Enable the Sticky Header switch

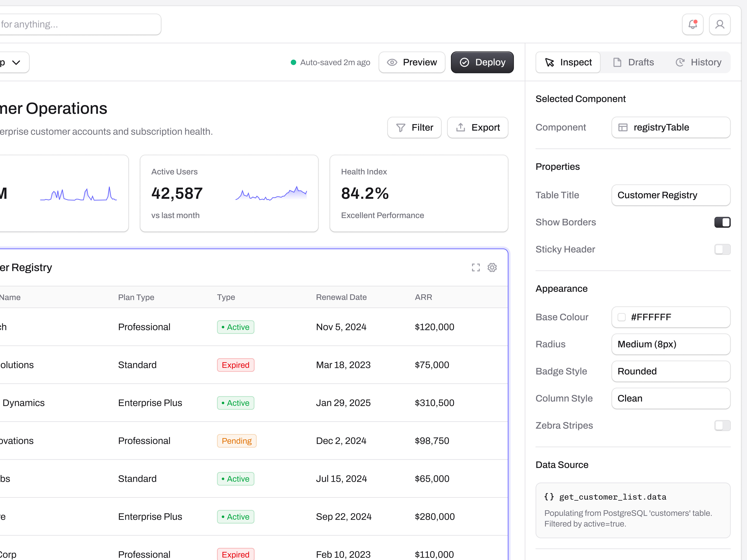pyautogui.click(x=722, y=249)
